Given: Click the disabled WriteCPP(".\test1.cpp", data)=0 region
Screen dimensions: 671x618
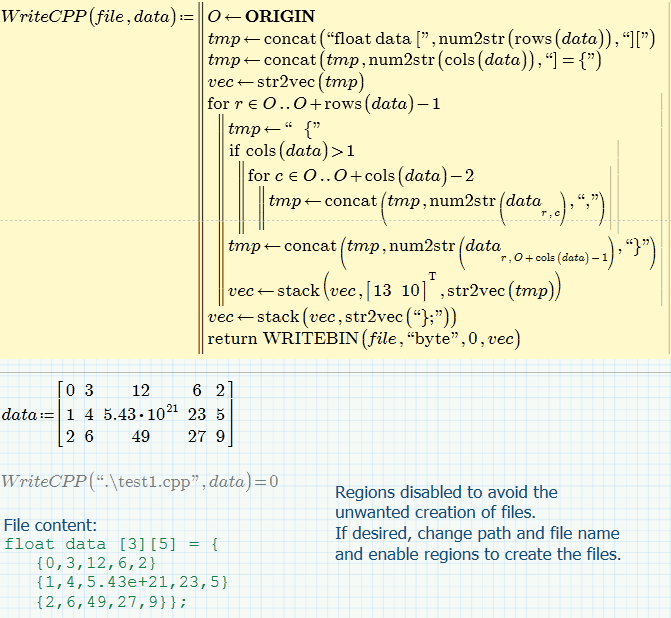Looking at the screenshot, I should (140, 481).
